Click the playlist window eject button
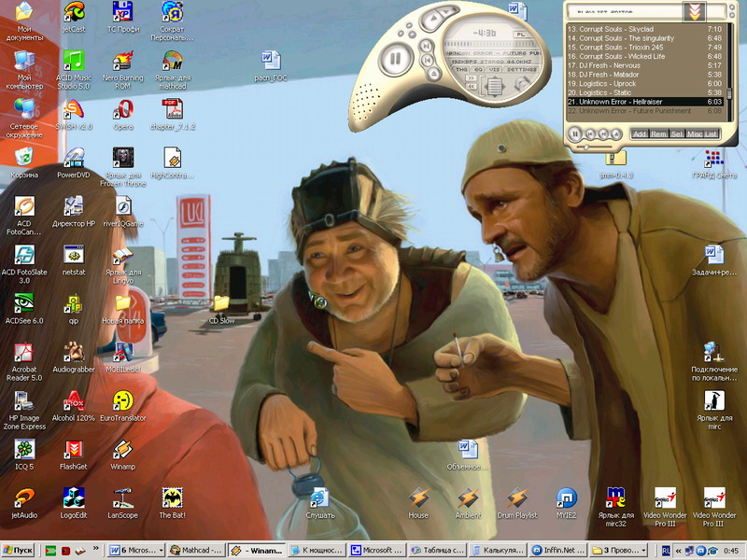Screen dimensions: 747x560 coord(616,134)
